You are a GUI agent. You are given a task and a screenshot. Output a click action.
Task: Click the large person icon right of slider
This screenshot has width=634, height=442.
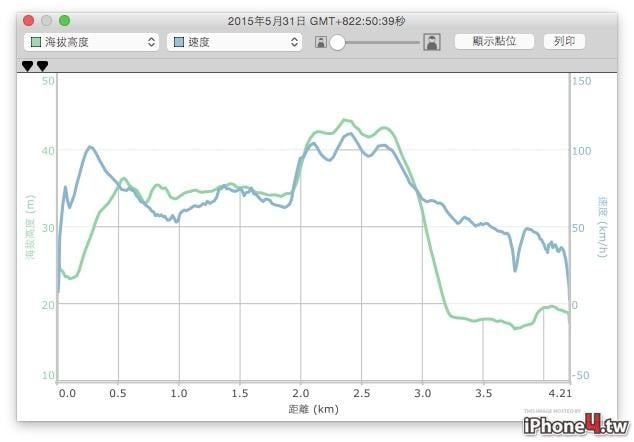(432, 42)
